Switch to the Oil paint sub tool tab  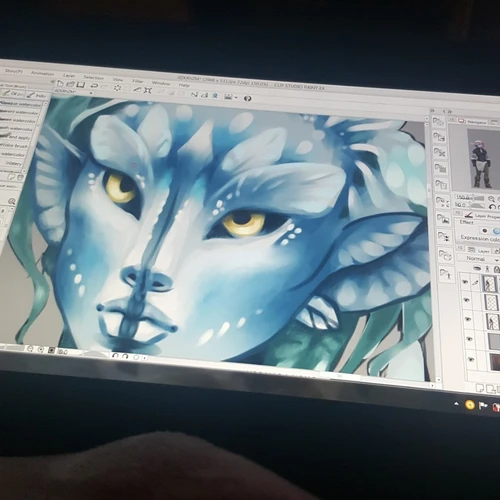coord(12,94)
